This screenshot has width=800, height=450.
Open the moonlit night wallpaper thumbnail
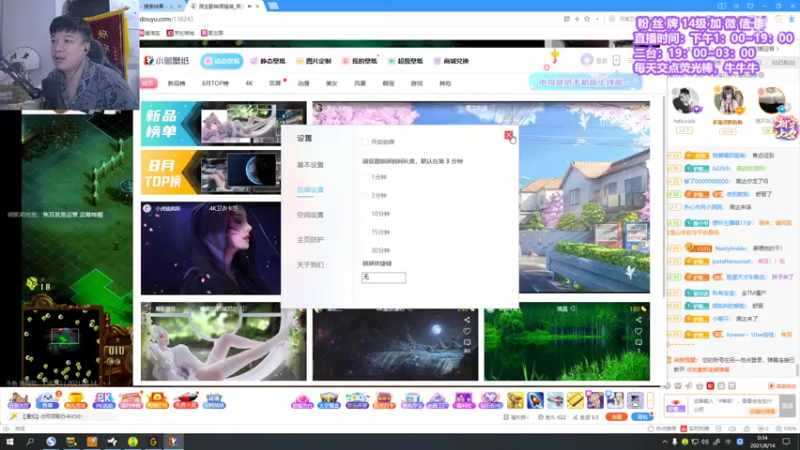tap(395, 345)
